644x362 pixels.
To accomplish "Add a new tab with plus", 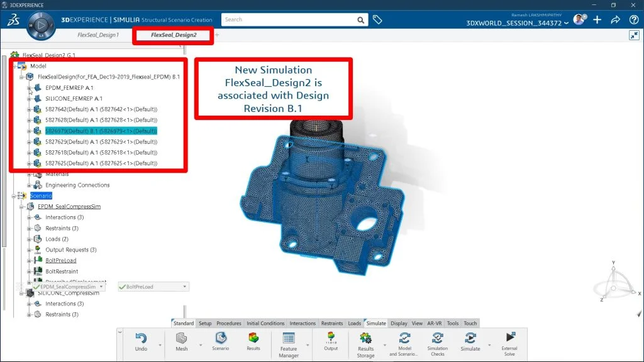I will (x=217, y=35).
